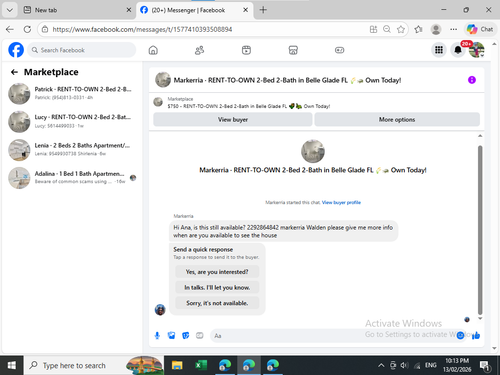Open the Facebook logo home link
Viewport: 500px width, 375px height.
16,50
